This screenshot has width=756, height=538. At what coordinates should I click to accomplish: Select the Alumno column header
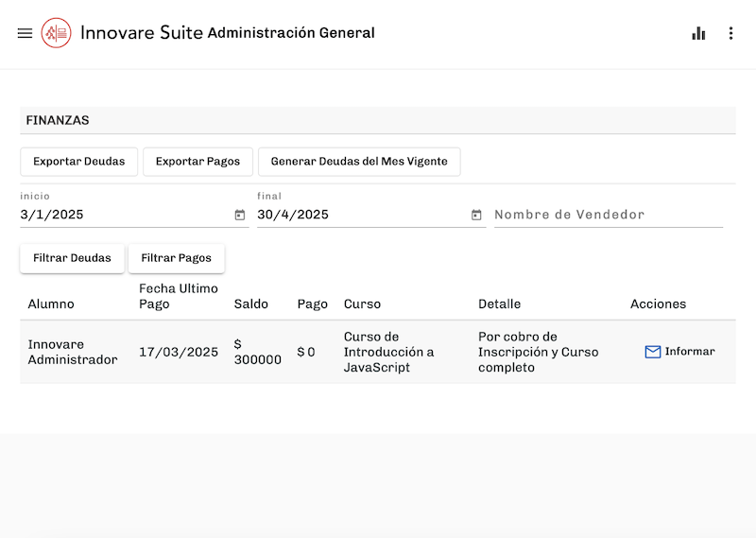coord(51,304)
